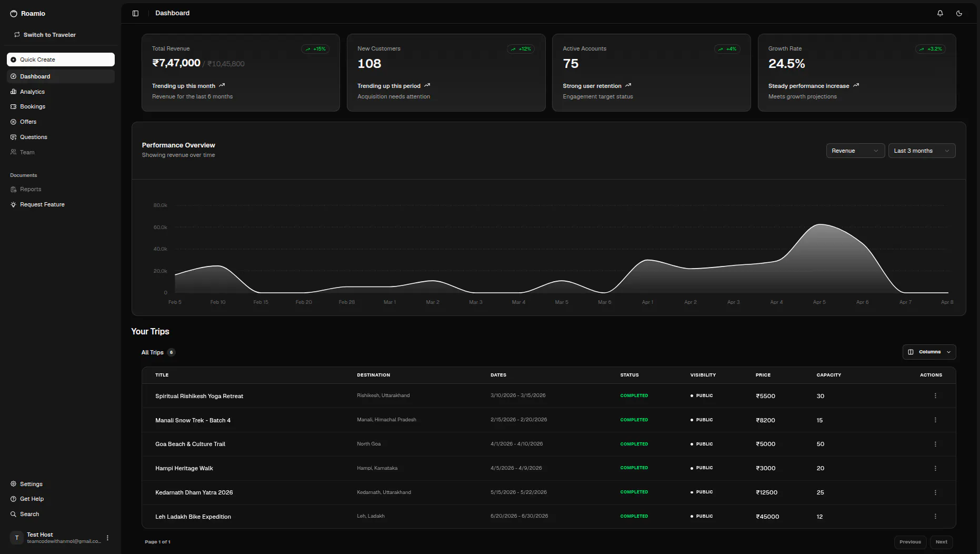Image resolution: width=980 pixels, height=554 pixels.
Task: Click the Previous page button
Action: pos(910,542)
